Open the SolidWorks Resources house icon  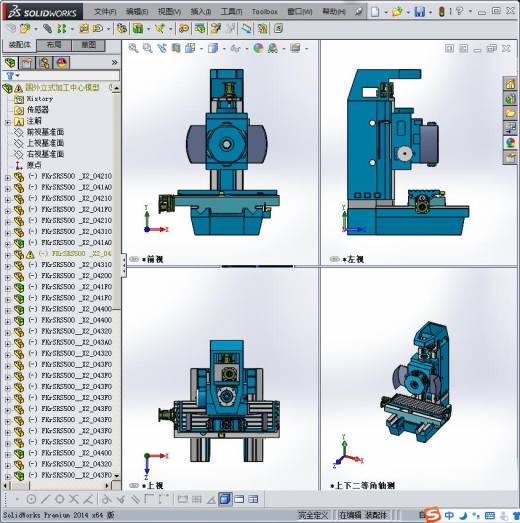click(x=510, y=84)
